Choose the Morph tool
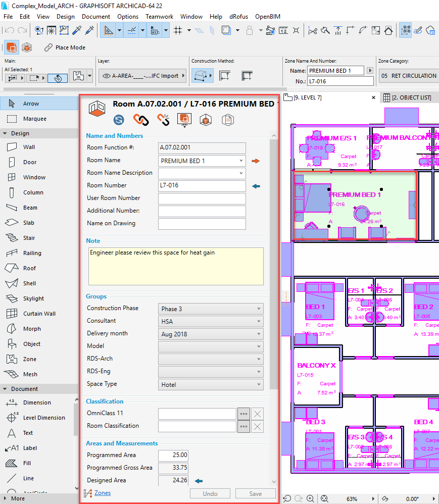Viewport: 439px width, 504px height. [31, 329]
